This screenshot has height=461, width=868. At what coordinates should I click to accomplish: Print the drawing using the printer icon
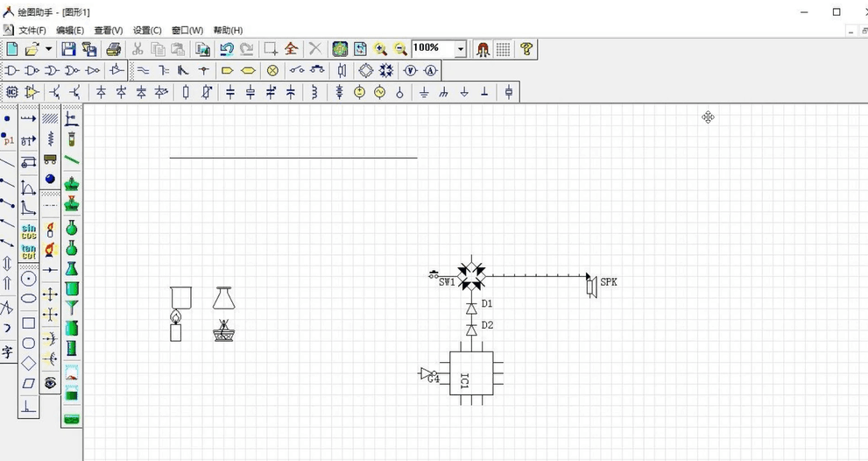(x=113, y=49)
